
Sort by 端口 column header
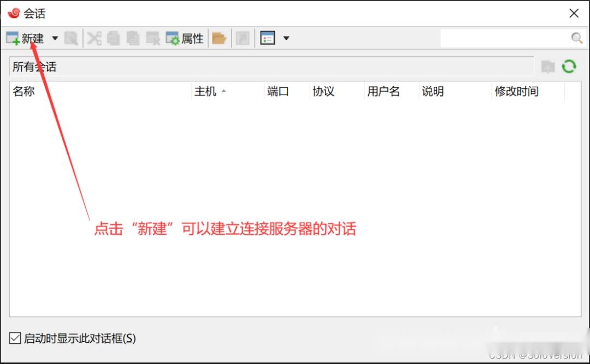pyautogui.click(x=287, y=91)
